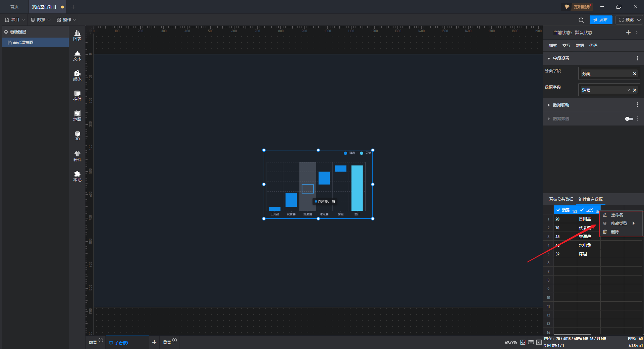Click the 日用品 data cell
Screen dimensions: 644x349
click(x=589, y=219)
